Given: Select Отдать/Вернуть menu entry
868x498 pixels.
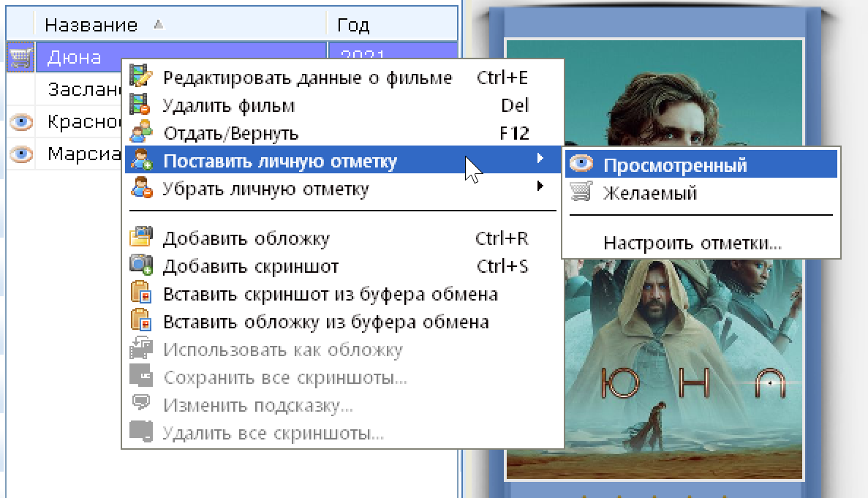Looking at the screenshot, I should point(342,133).
